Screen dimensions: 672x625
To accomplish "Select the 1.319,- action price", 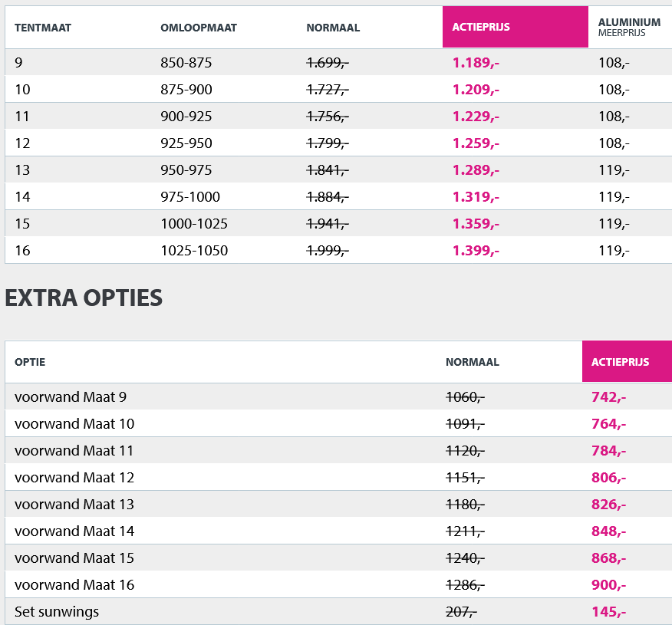I will [x=476, y=197].
